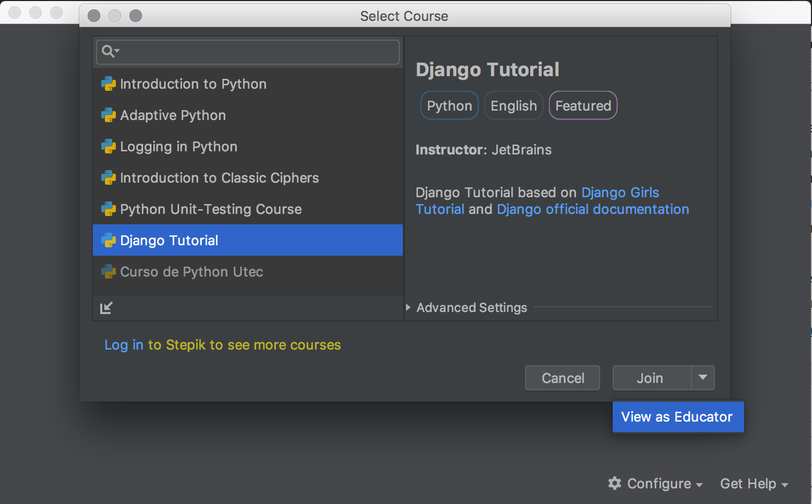Click the Python tag
Viewport: 812px width, 504px height.
pyautogui.click(x=449, y=105)
